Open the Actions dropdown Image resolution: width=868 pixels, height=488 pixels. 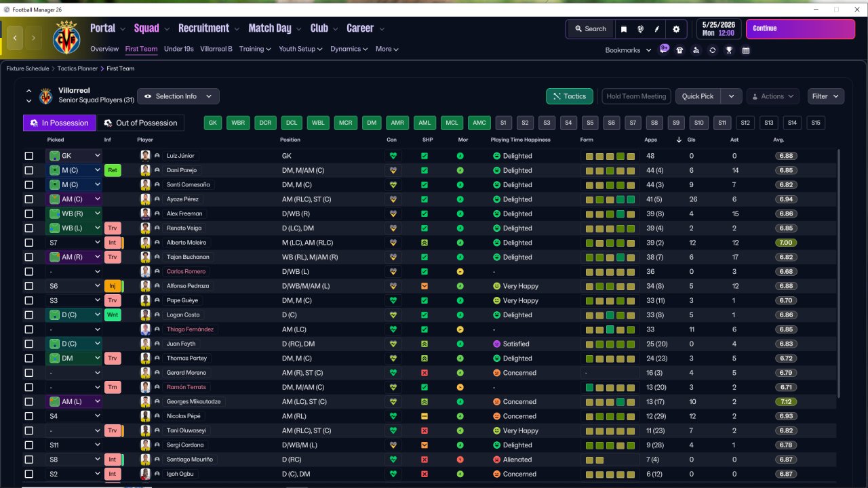[773, 96]
